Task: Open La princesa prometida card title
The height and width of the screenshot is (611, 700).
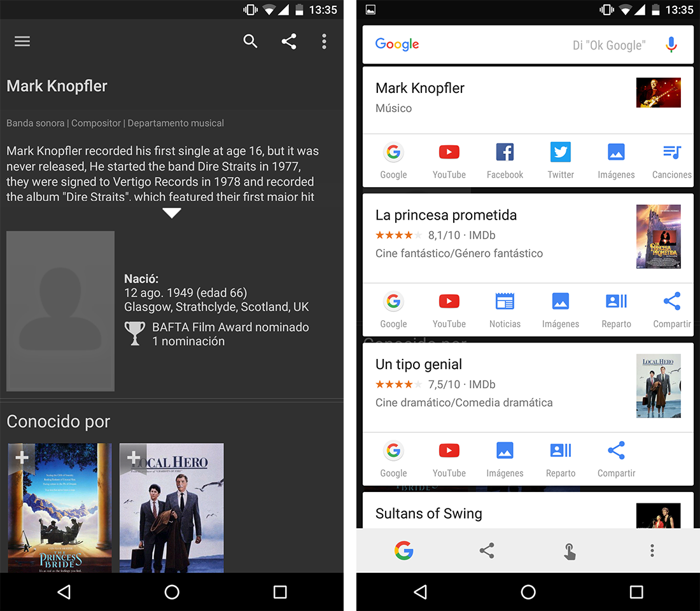Action: pos(446,215)
